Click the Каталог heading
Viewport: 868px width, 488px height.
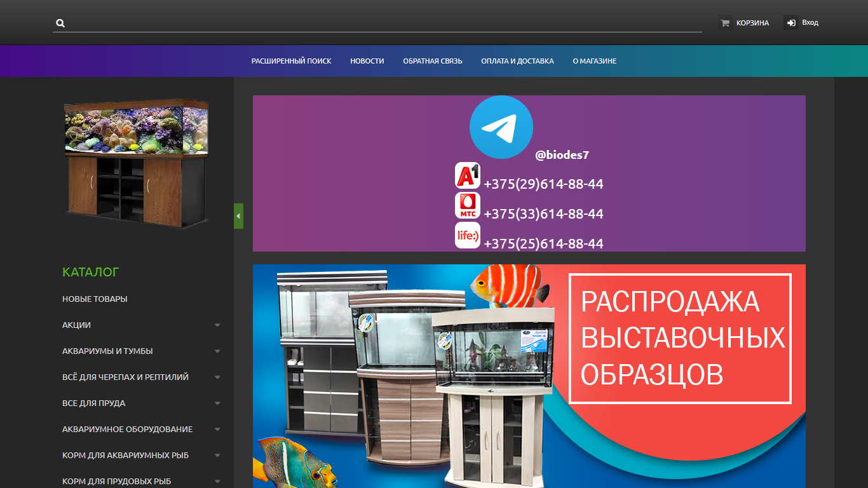pos(91,272)
